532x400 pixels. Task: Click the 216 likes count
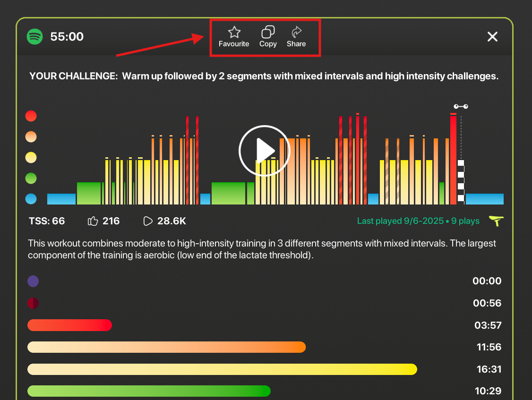(x=111, y=221)
